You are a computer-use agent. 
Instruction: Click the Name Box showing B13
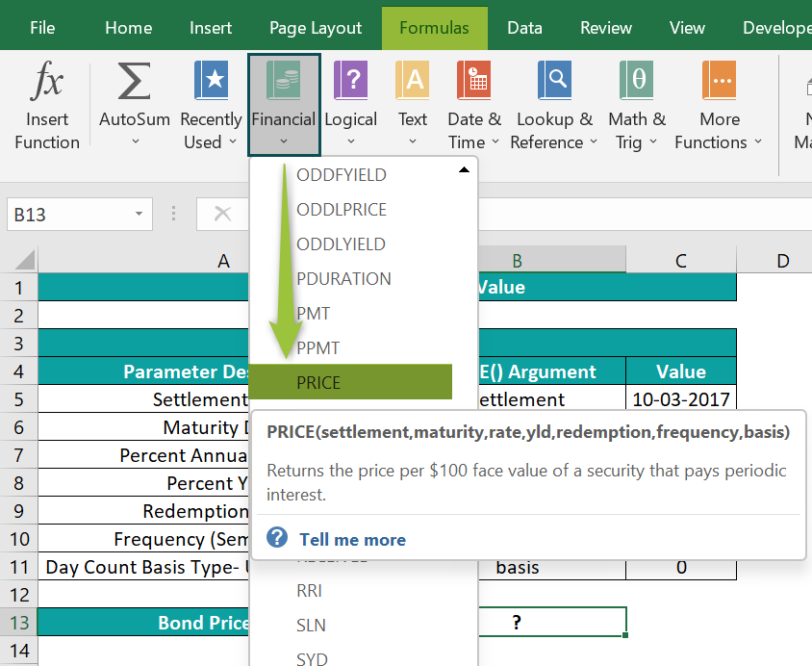[80, 214]
